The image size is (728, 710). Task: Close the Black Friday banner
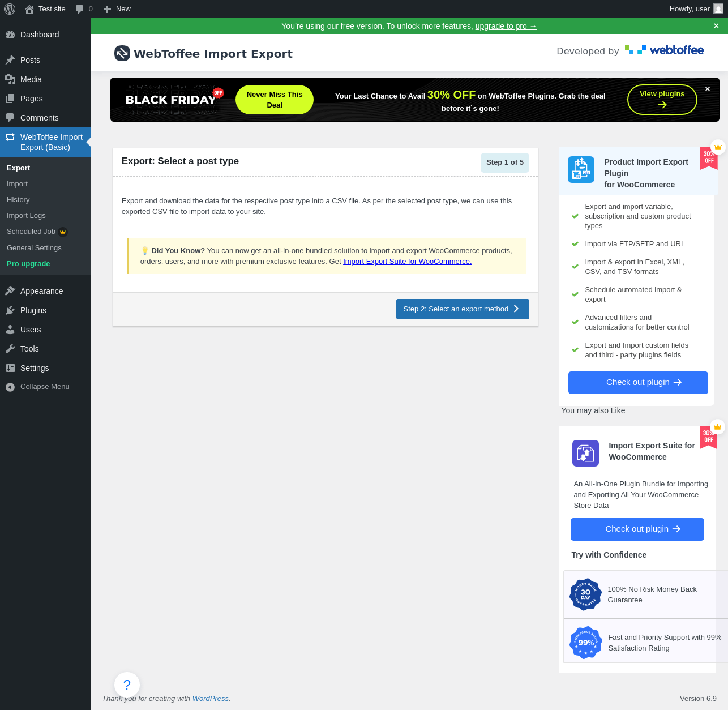click(x=708, y=89)
